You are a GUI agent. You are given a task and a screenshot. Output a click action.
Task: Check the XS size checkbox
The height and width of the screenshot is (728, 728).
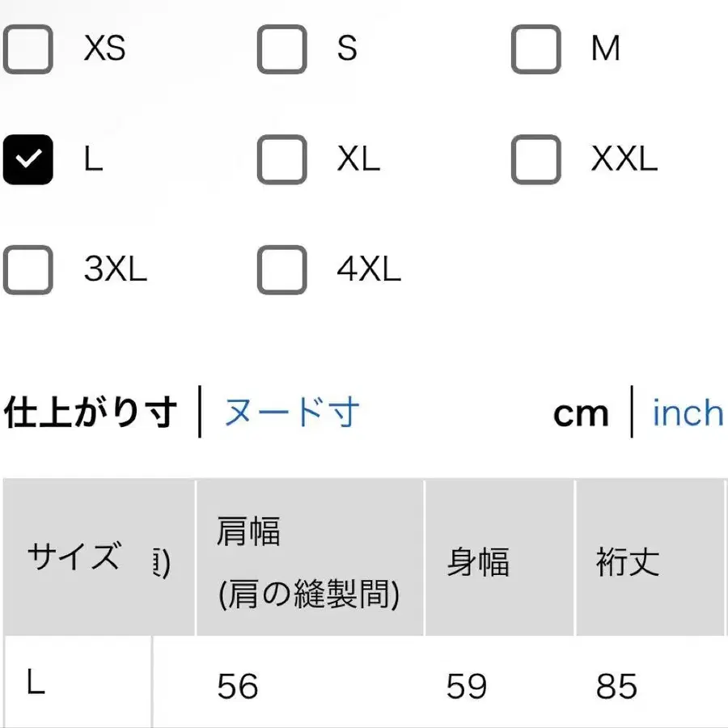[28, 50]
